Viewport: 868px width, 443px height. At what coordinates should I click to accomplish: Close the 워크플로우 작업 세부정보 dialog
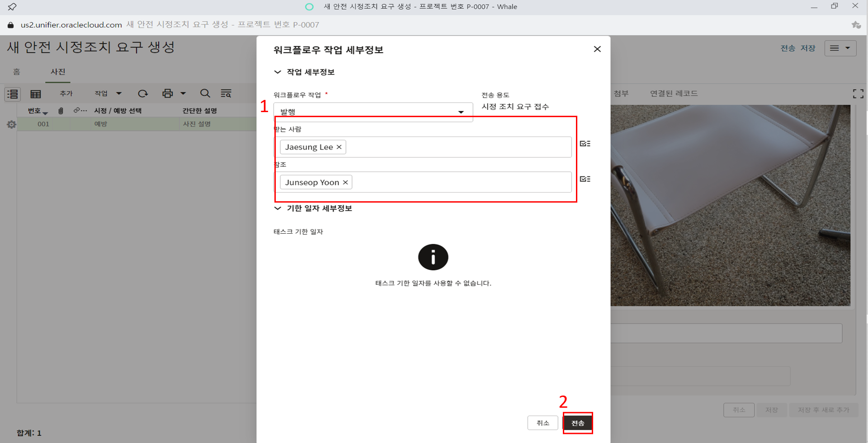coord(597,49)
